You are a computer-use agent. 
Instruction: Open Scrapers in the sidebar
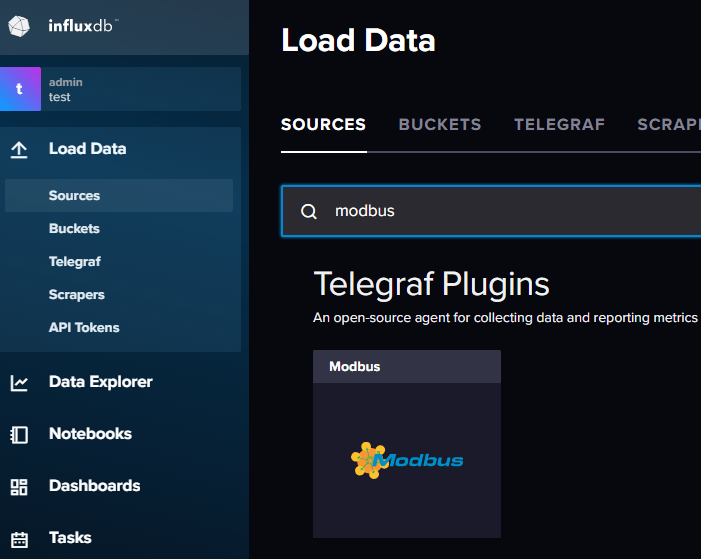pos(76,295)
